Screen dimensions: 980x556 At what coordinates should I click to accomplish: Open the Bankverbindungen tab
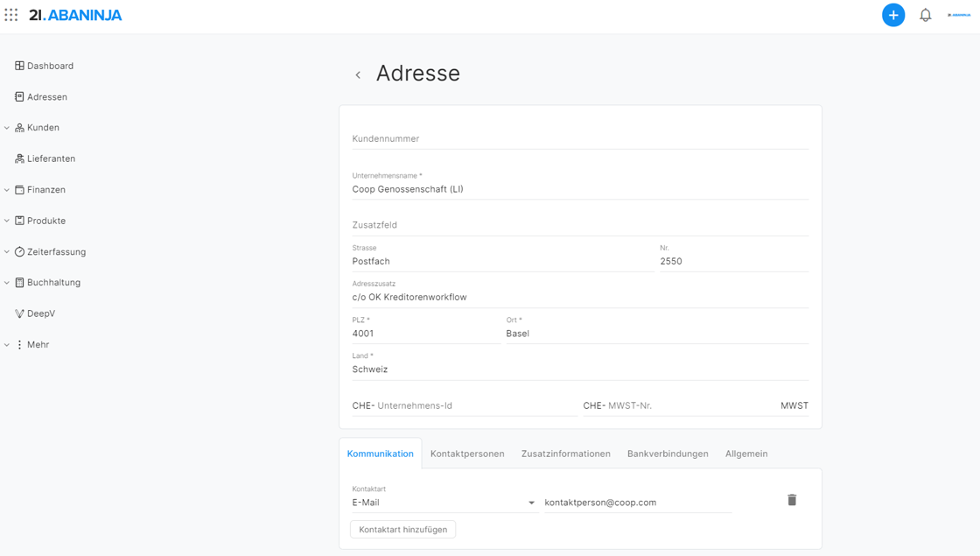coord(668,454)
